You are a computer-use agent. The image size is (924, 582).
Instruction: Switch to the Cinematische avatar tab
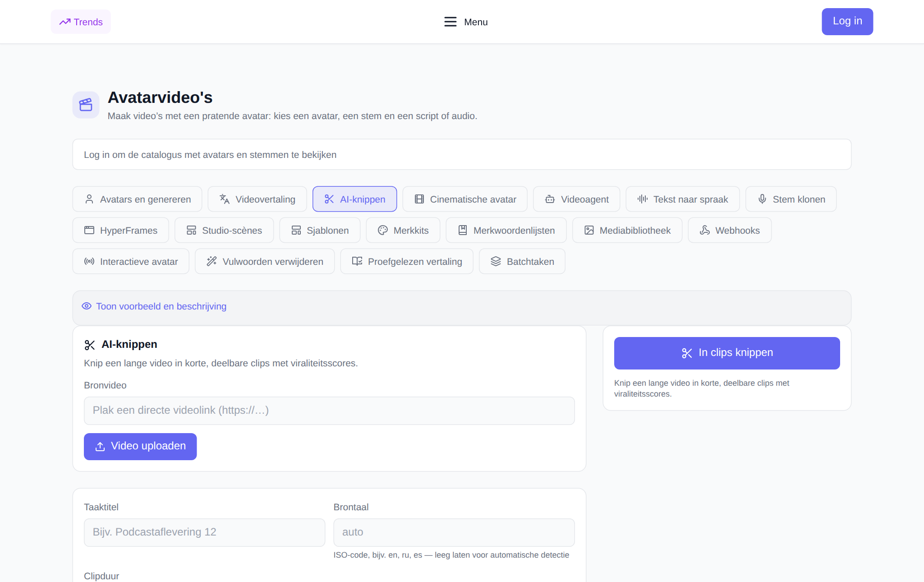click(x=464, y=199)
